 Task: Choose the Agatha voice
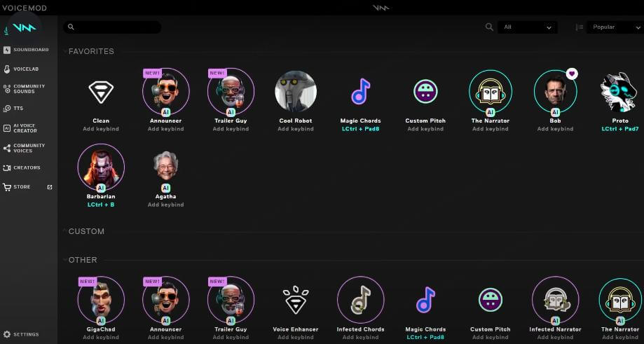point(165,166)
